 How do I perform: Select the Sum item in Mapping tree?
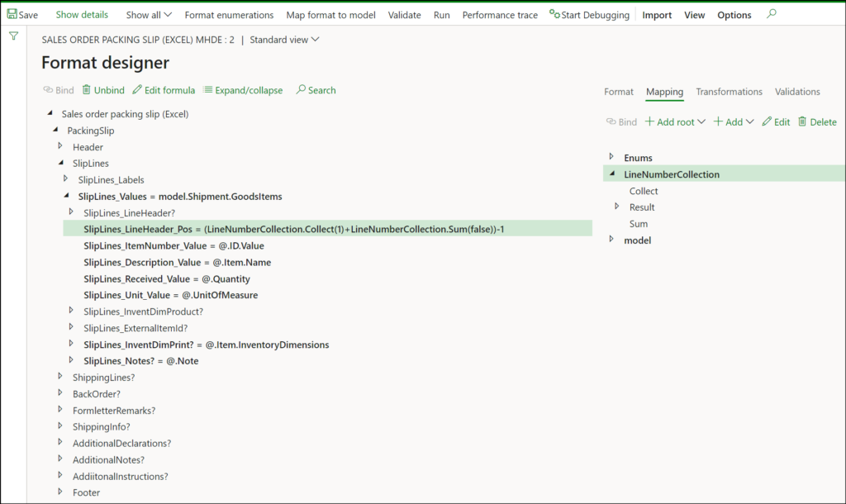coord(639,224)
